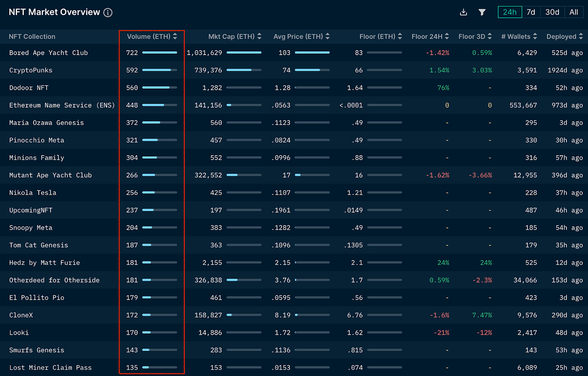Select the UpcomingNFT row name
Viewport: 588px width, 376px height.
tap(31, 210)
